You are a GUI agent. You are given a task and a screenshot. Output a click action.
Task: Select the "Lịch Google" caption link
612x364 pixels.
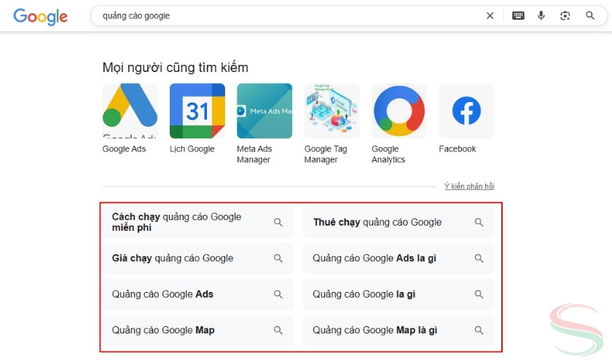(x=192, y=149)
